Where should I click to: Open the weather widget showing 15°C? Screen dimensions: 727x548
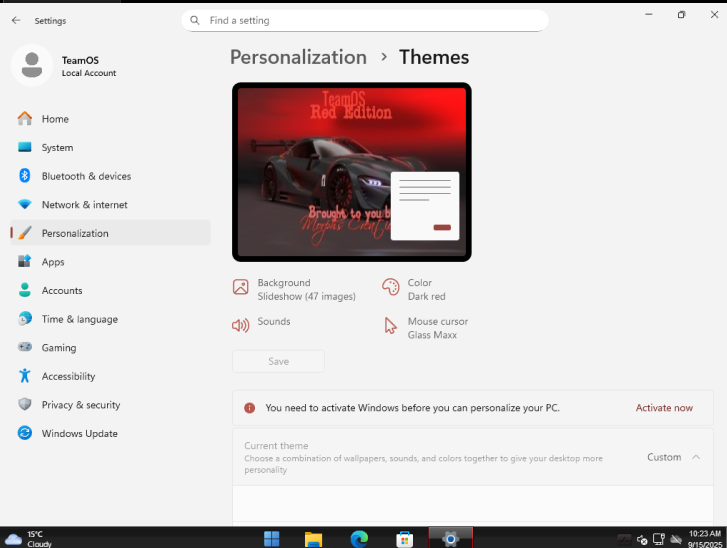[x=28, y=539]
